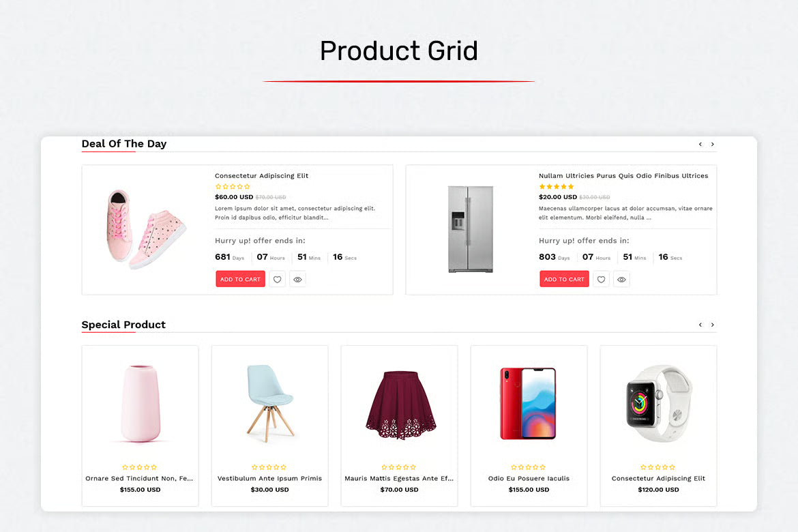Add sneakers deal to wishlist via heart icon
The width and height of the screenshot is (798, 532).
coord(277,279)
